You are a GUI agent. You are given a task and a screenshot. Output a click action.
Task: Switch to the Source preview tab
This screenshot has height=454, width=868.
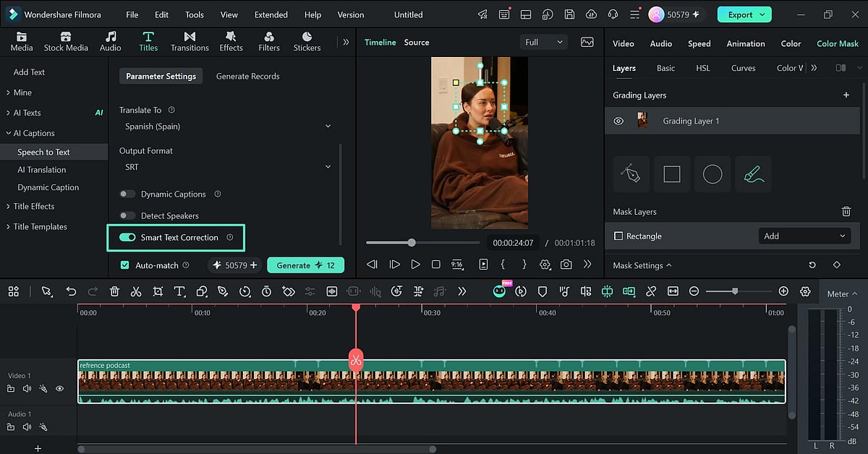coord(417,43)
